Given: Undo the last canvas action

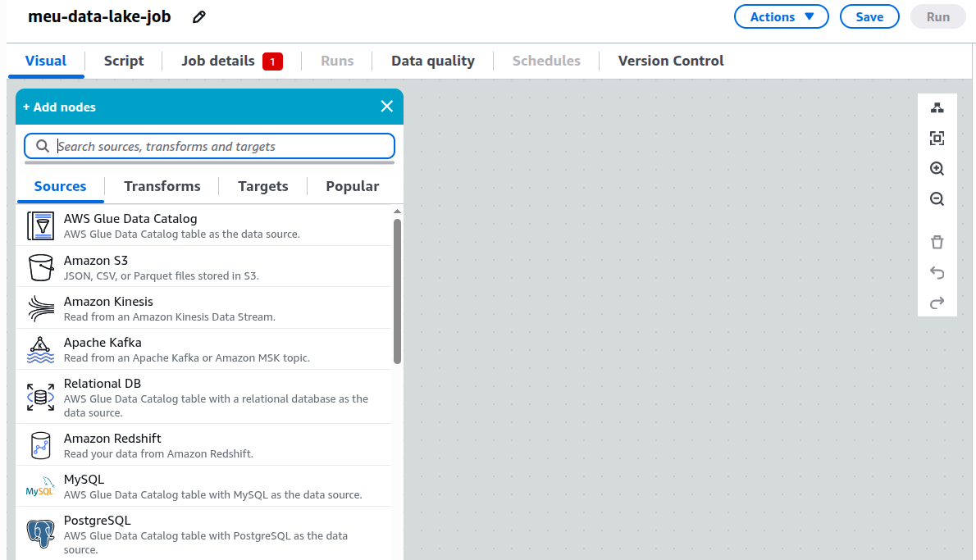Looking at the screenshot, I should pyautogui.click(x=937, y=272).
